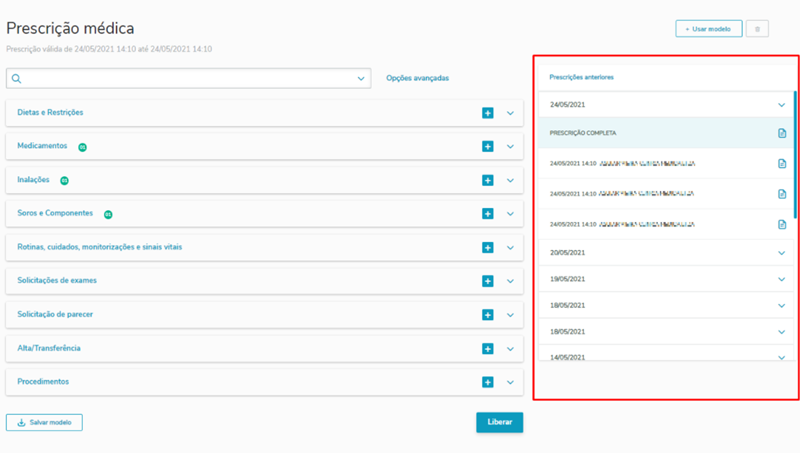Add item to Solicitação de parecer
Viewport: 800px width, 453px height.
pos(488,315)
